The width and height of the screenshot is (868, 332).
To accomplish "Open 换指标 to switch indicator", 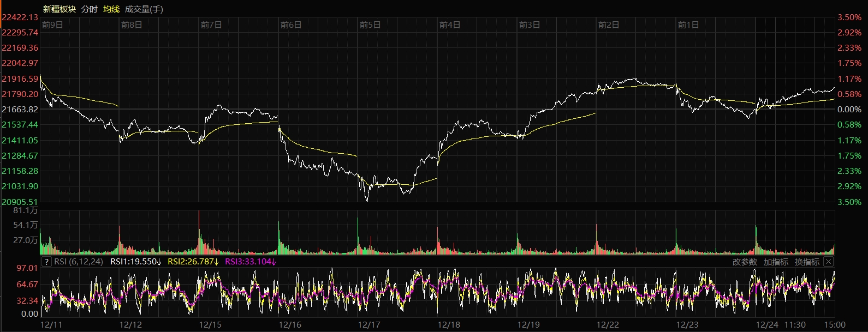I will pyautogui.click(x=807, y=262).
